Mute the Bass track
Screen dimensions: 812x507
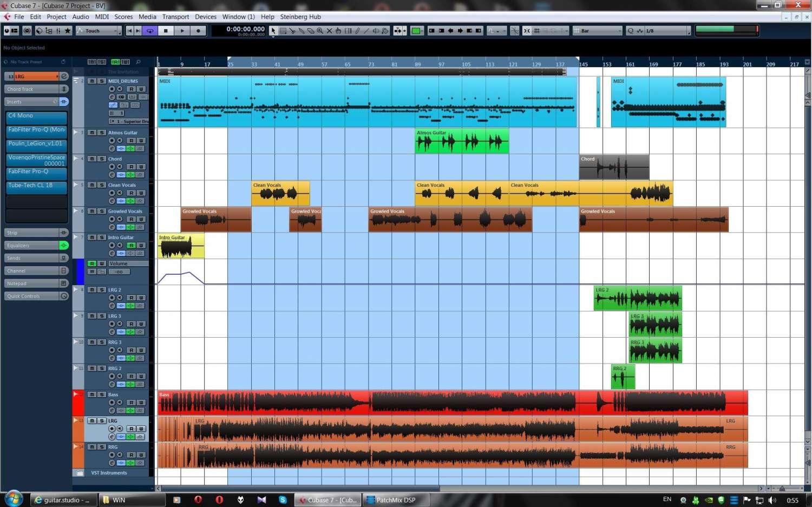pos(92,394)
